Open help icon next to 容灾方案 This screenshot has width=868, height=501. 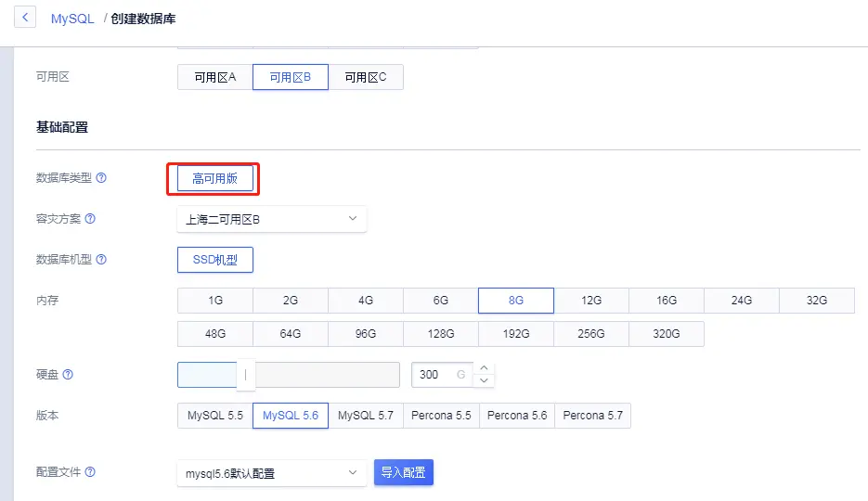click(x=90, y=218)
